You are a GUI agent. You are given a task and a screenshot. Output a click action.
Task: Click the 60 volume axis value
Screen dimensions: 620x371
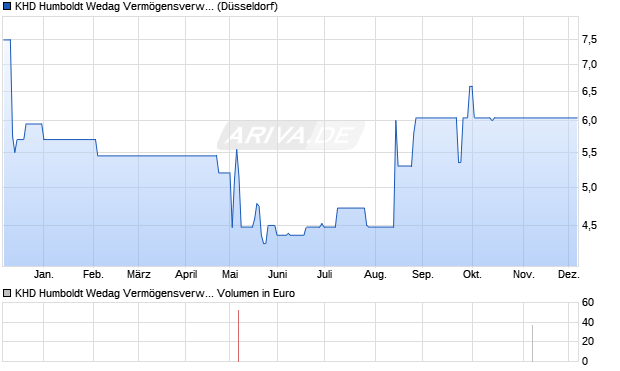tap(588, 302)
